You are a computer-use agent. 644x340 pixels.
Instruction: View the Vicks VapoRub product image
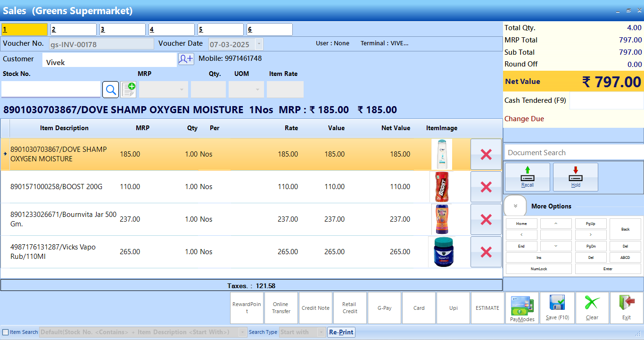443,252
